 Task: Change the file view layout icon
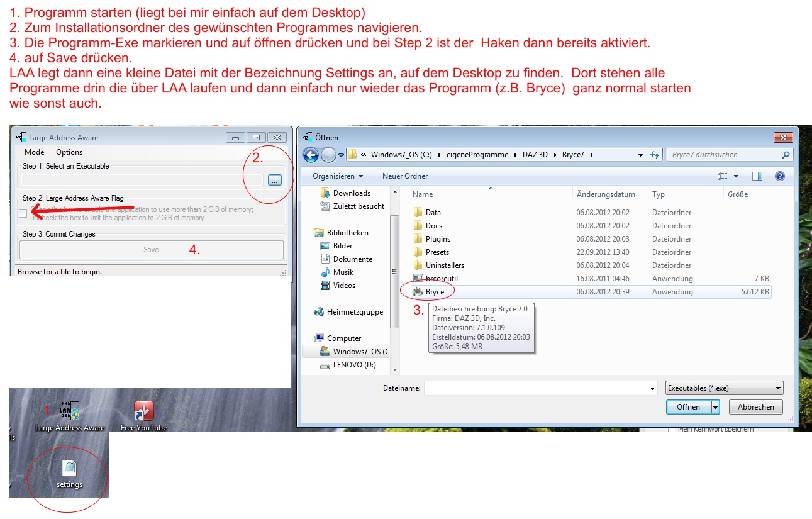(723, 176)
